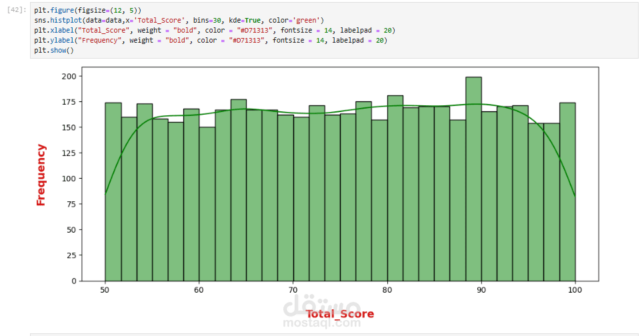Click the 25 tick on y-axis
644x336 pixels.
71,255
